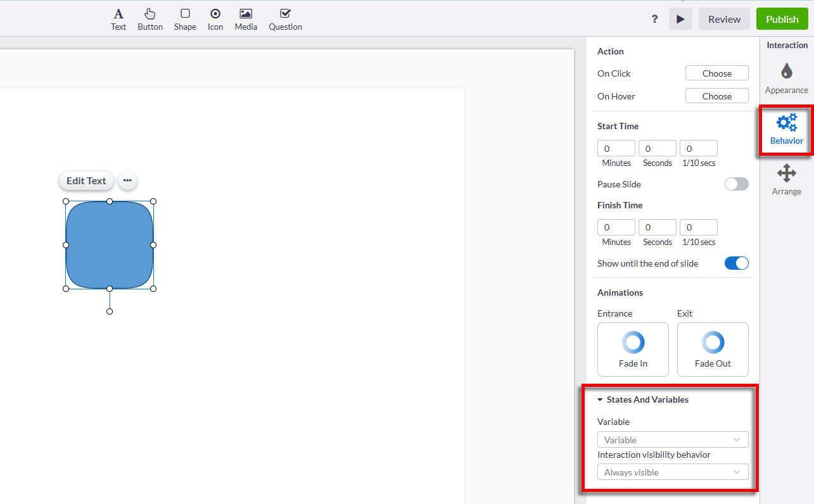Click the green Publish button
This screenshot has height=504, width=814.
pos(782,19)
